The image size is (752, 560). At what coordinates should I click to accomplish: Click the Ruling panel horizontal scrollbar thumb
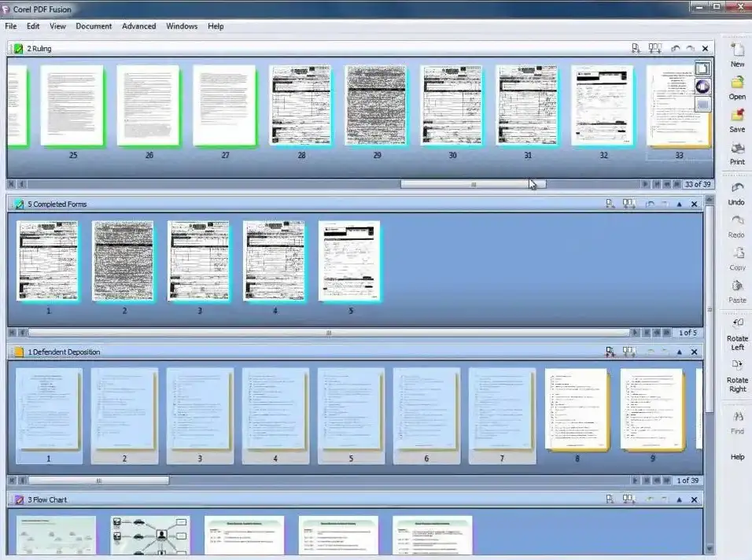point(473,185)
